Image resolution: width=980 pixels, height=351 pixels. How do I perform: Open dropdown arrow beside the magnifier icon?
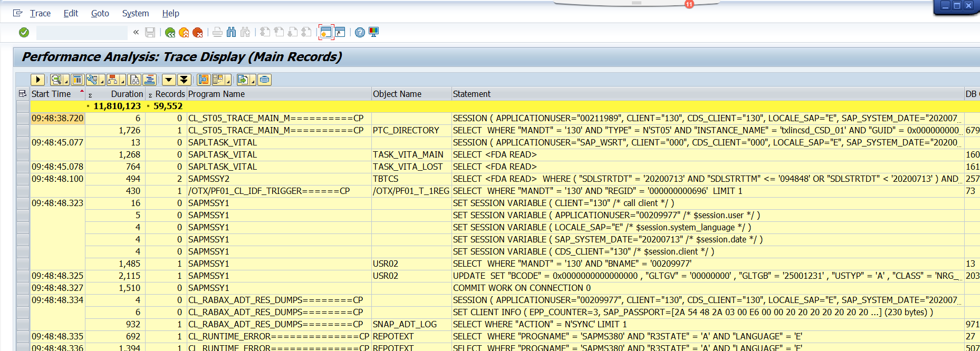click(66, 81)
